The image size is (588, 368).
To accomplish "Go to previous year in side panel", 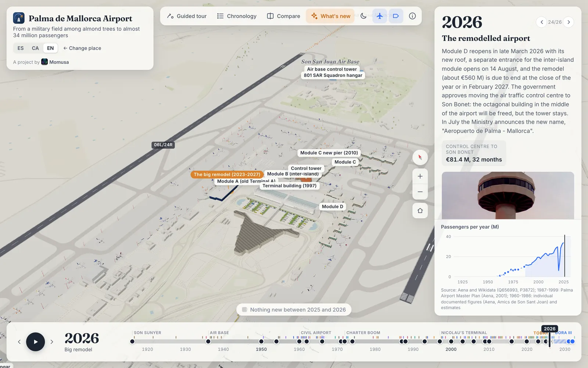I will (541, 22).
